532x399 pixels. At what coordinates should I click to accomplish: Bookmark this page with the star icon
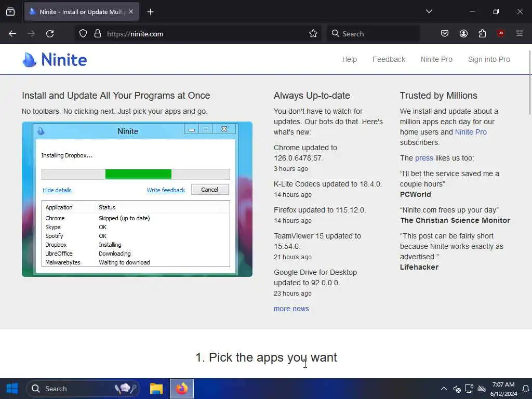pos(313,34)
